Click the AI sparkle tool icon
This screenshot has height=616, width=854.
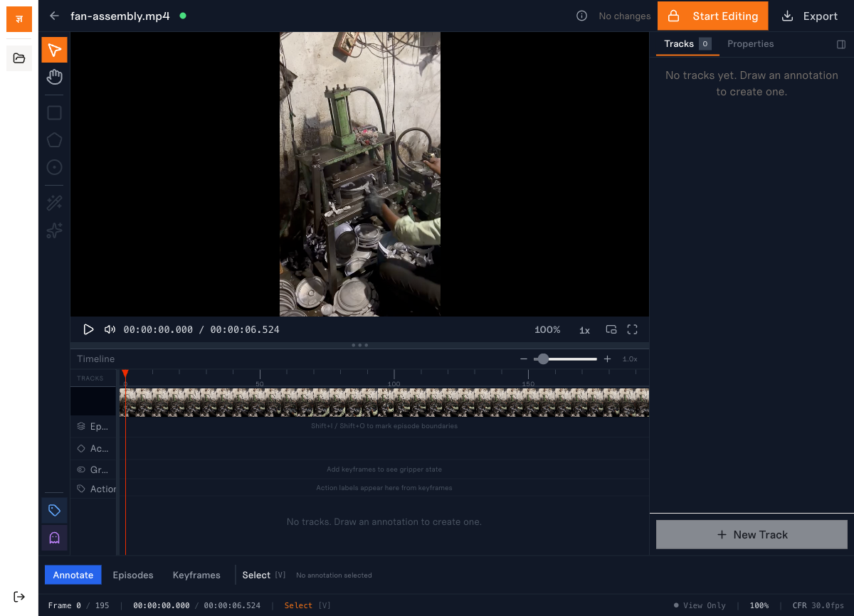(x=54, y=230)
